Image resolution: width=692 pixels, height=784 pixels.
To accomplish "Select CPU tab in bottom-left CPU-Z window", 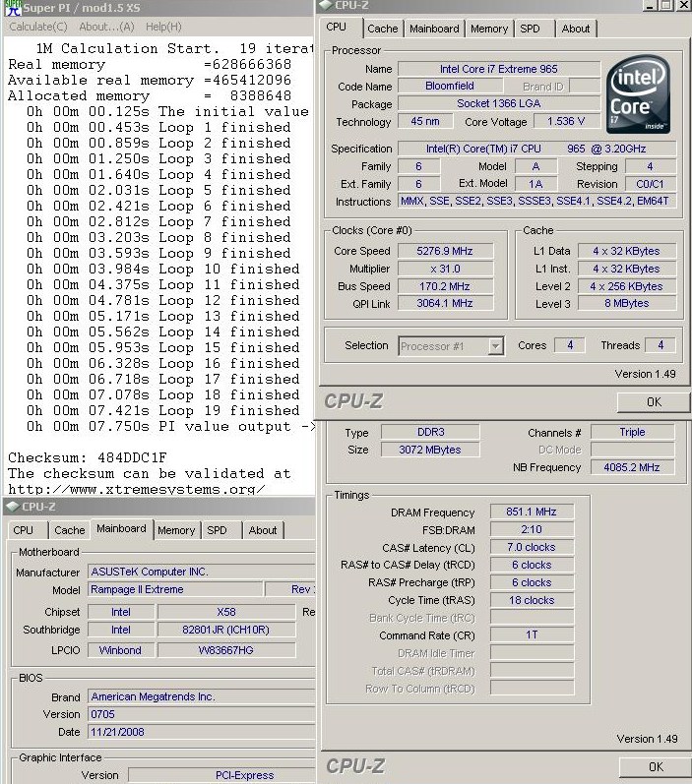I will [x=23, y=530].
